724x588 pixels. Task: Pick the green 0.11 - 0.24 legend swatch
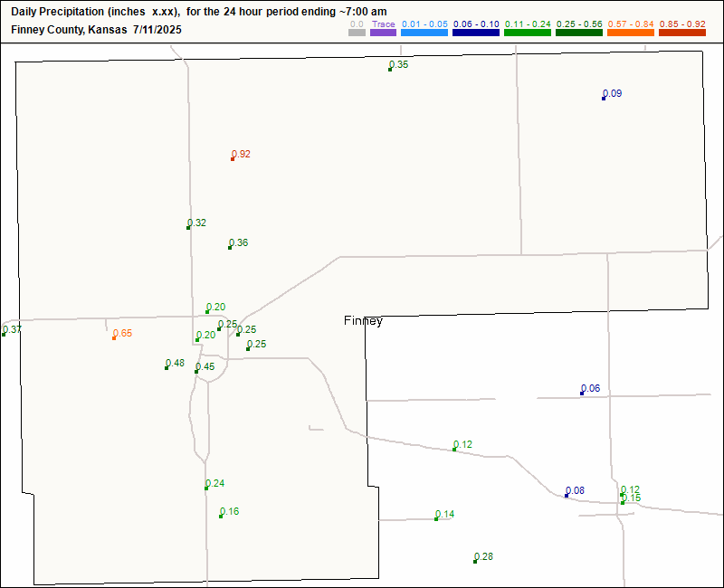pos(528,33)
